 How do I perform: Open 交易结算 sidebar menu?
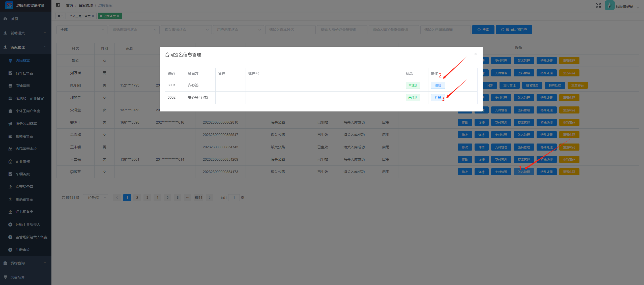point(26,277)
